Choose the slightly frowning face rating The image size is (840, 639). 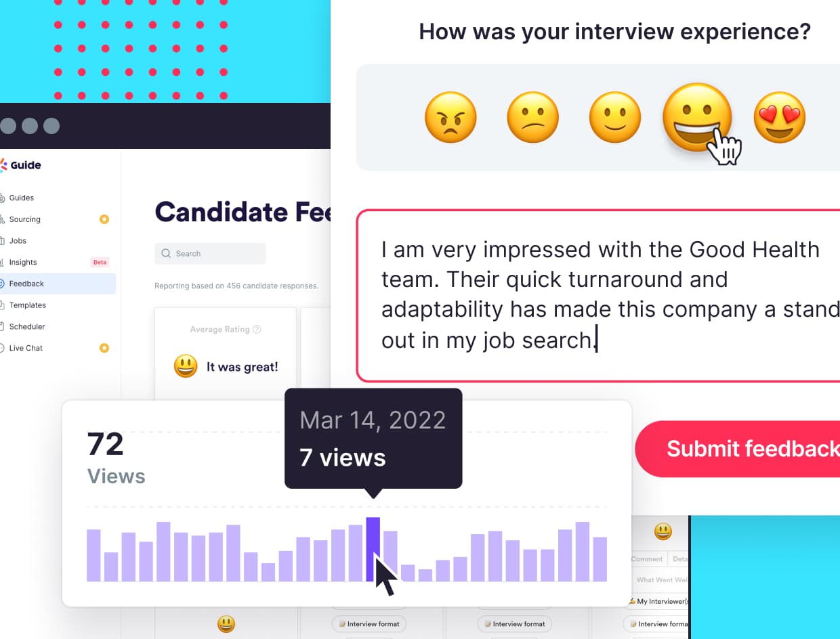click(533, 118)
